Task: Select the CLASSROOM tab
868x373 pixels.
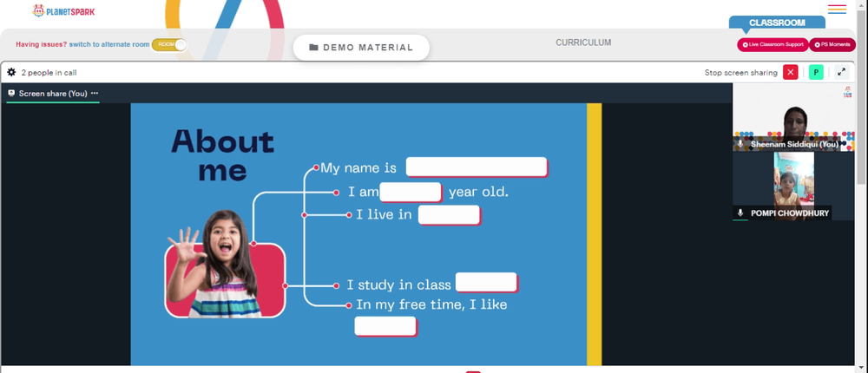Action: pyautogui.click(x=777, y=23)
